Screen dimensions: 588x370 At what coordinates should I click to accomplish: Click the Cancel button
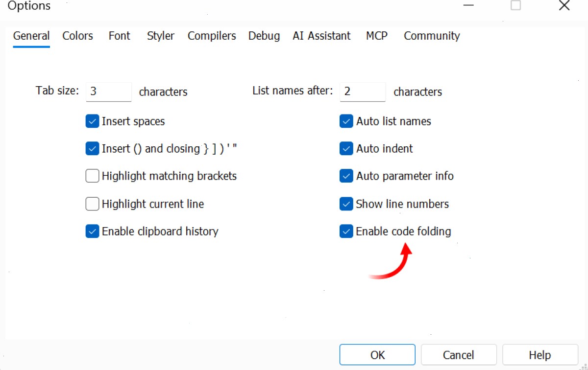[x=459, y=355]
